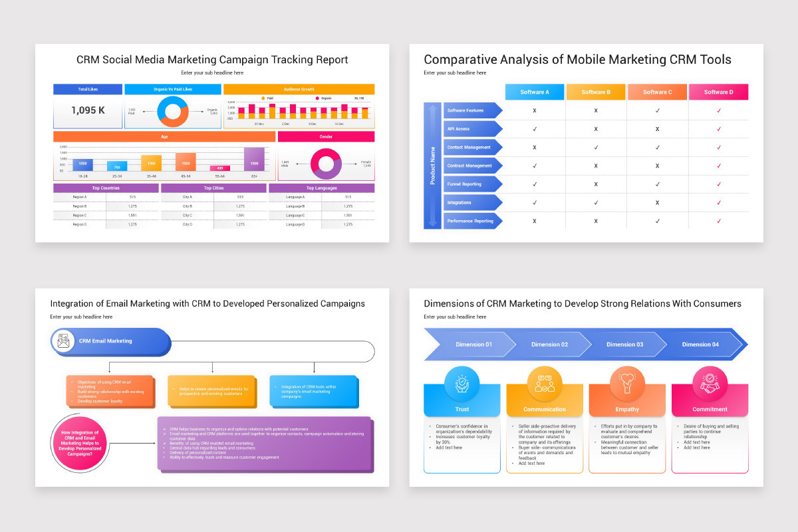Click the Top Languages table header
Screen dimensions: 798x532
[322, 188]
